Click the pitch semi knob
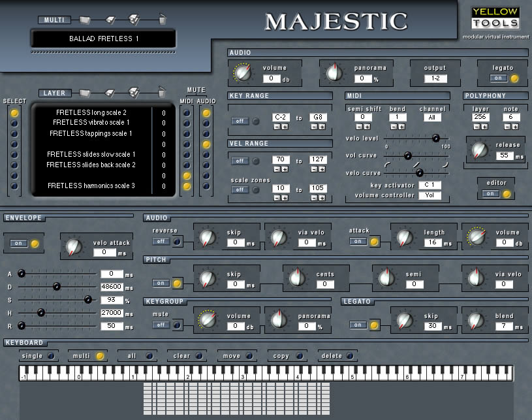532x420 pixels. [386, 278]
